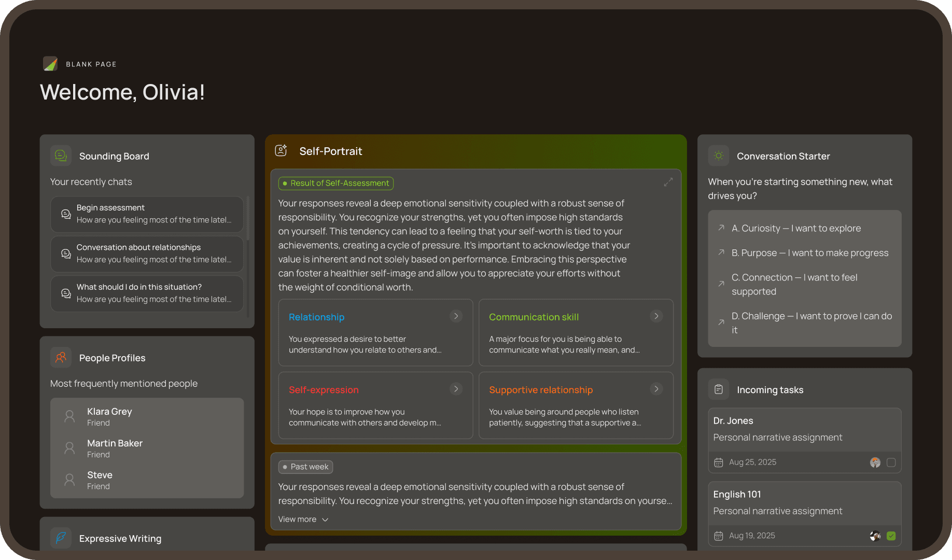The image size is (952, 560).
Task: Click arrow icon next to Purpose option
Action: click(721, 253)
